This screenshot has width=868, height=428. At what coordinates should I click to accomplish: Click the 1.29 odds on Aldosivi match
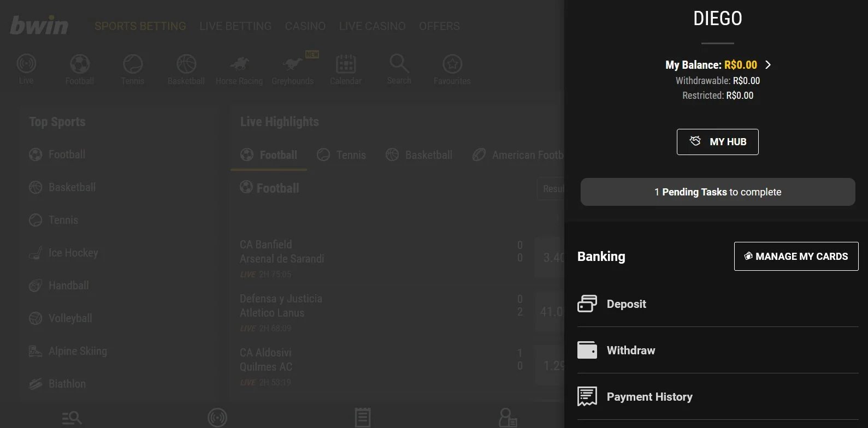click(x=550, y=366)
